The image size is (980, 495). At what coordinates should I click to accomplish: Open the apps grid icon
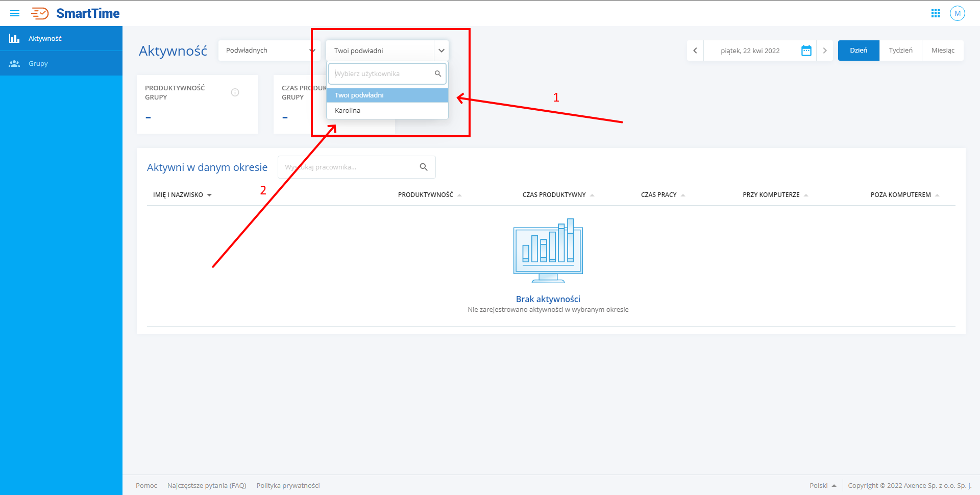[935, 13]
